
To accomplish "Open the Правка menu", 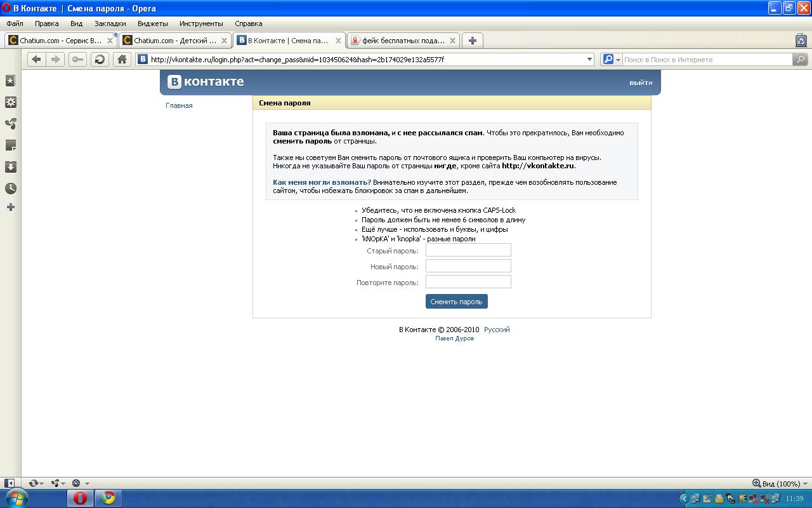I will [46, 23].
